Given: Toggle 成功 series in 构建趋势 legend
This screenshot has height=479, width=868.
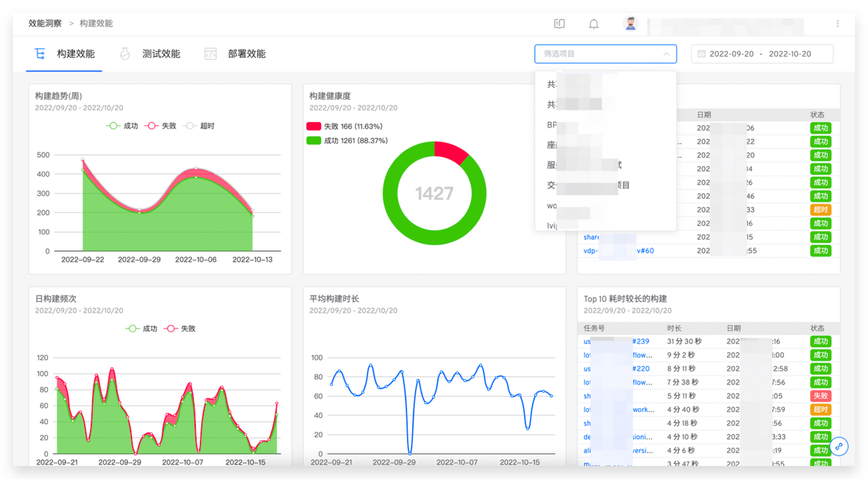Looking at the screenshot, I should click(x=122, y=126).
